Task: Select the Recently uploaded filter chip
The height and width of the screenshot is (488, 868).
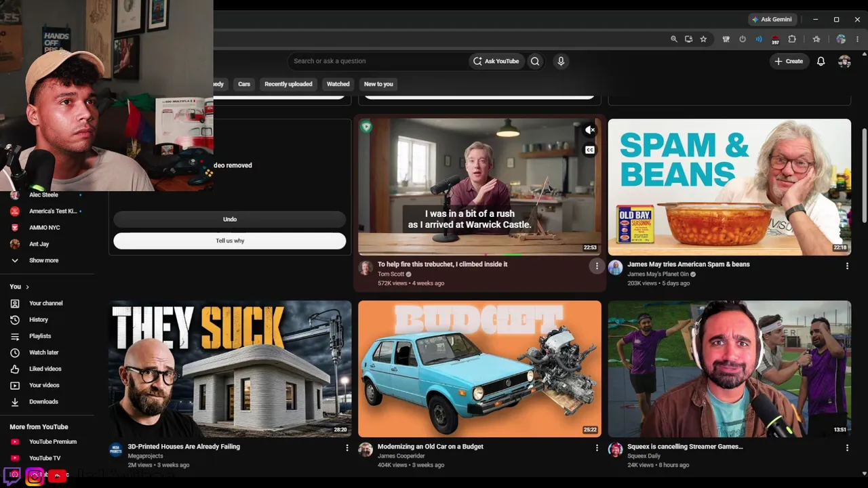Action: click(288, 84)
